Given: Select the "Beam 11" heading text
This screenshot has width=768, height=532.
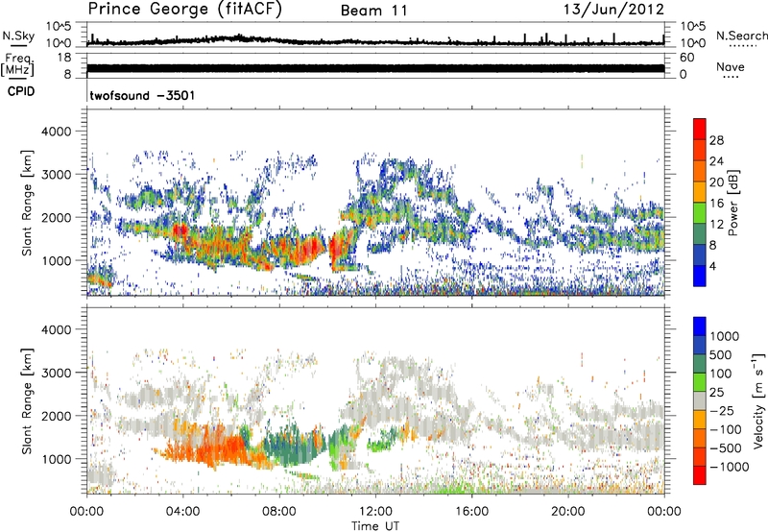Looking at the screenshot, I should point(374,11).
